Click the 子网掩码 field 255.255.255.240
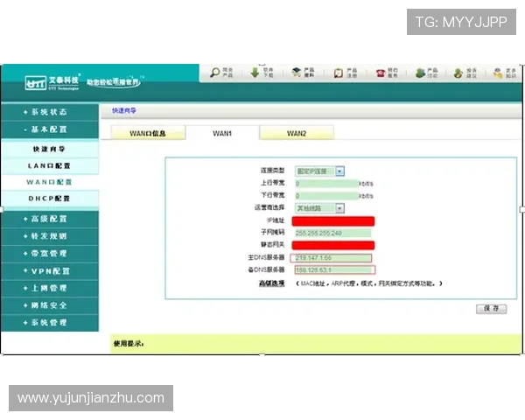525x420 pixels. [x=332, y=233]
